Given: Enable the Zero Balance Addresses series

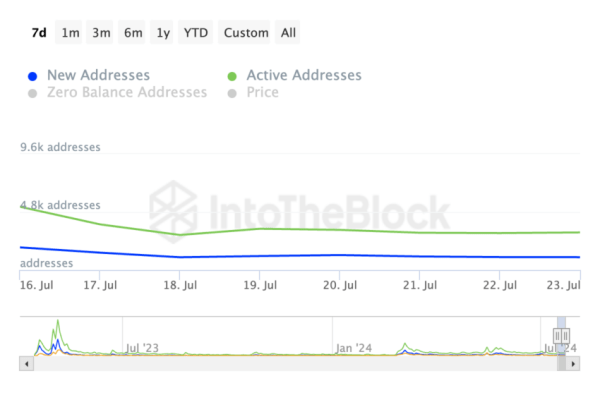Looking at the screenshot, I should point(126,92).
